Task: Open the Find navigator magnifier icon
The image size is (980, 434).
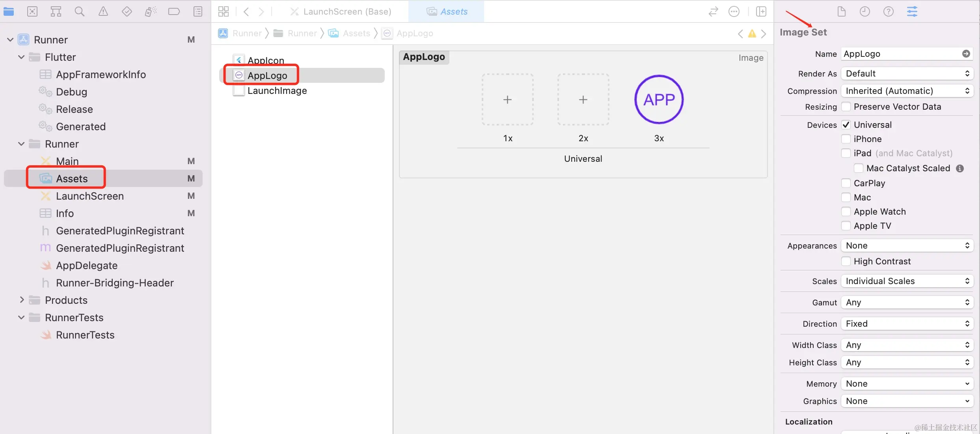Action: point(80,11)
